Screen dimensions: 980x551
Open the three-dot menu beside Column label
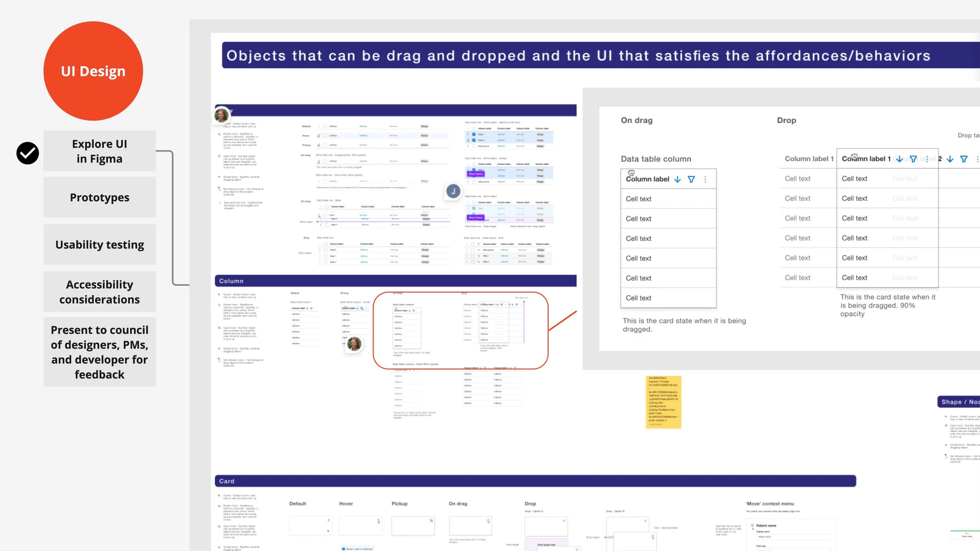tap(705, 179)
